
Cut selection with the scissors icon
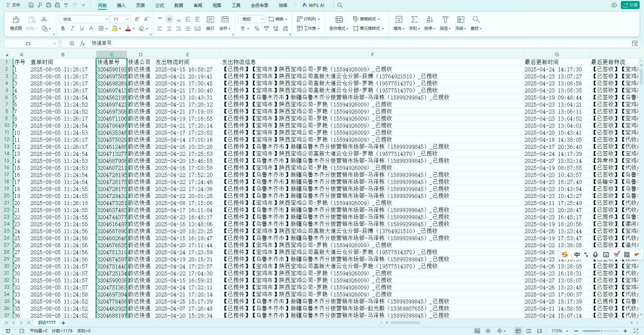tap(44, 19)
